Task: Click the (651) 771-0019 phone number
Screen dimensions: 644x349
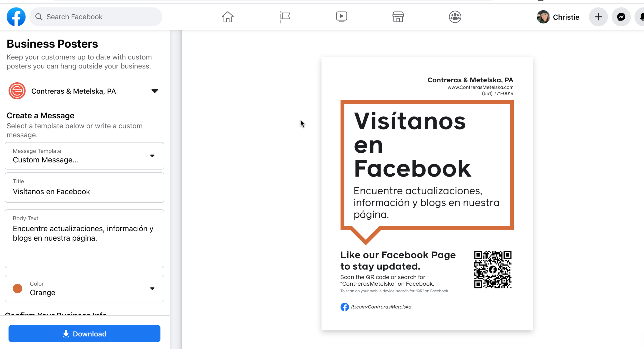Action: pos(498,93)
